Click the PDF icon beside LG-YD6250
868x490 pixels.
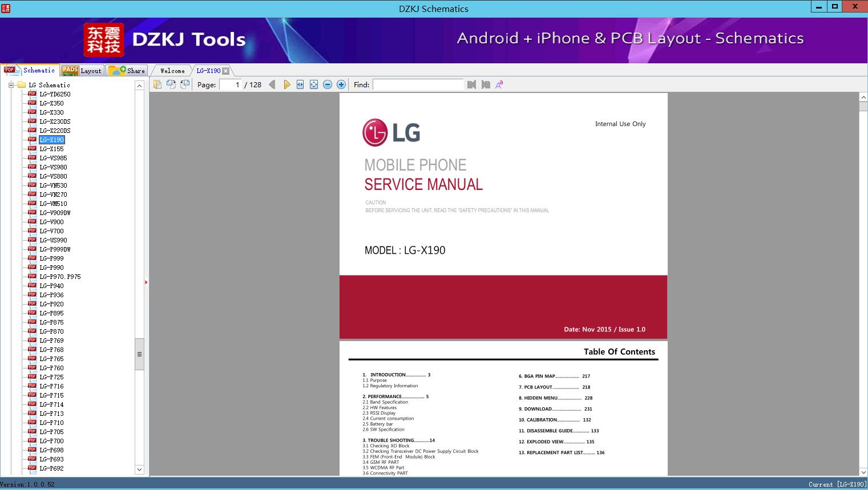(x=32, y=94)
